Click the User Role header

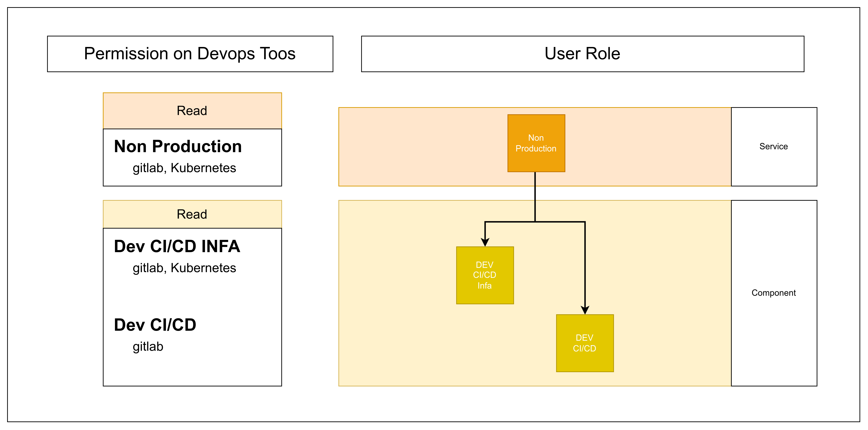583,54
